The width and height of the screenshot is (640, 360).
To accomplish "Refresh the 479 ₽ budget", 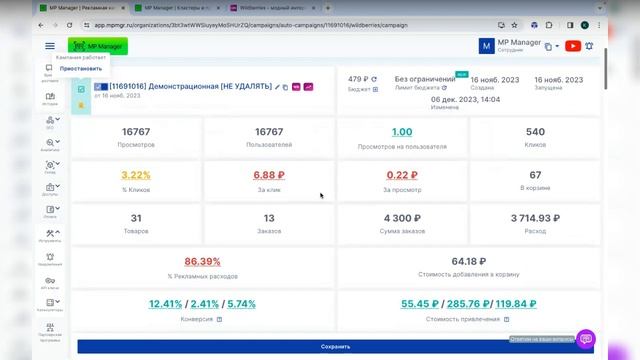I will (374, 79).
